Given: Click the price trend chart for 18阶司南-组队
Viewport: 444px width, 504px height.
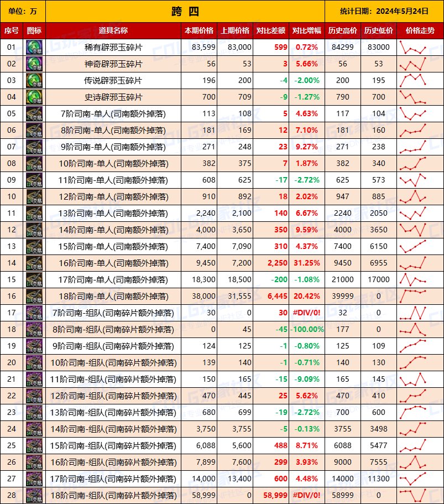Looking at the screenshot, I should click(x=413, y=496).
